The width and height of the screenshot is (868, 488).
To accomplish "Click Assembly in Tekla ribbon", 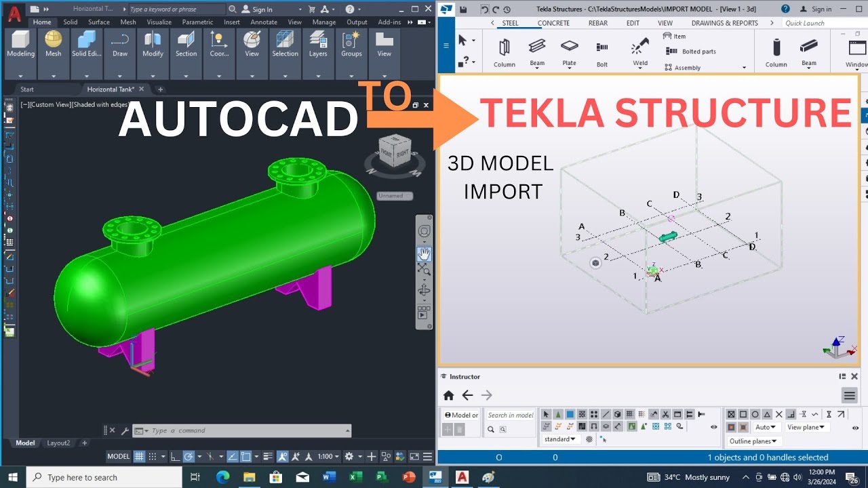I will pos(683,68).
